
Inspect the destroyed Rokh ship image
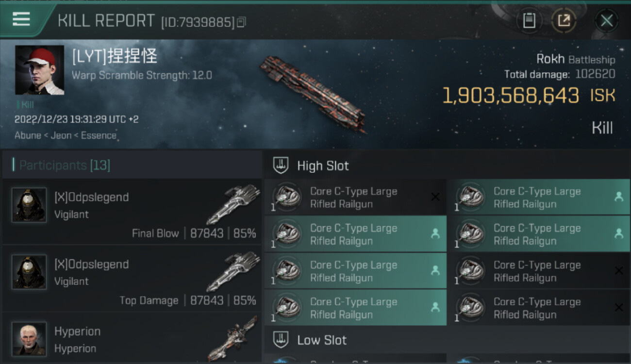[313, 93]
